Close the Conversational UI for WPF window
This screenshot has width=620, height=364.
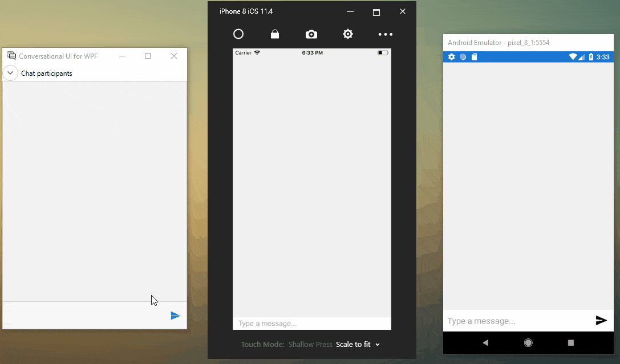(x=174, y=56)
